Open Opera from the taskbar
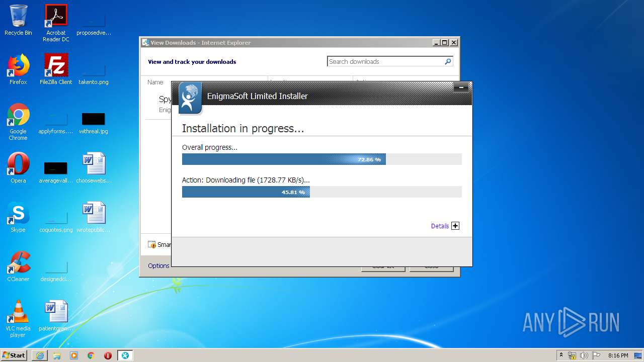The image size is (644, 362). click(x=108, y=355)
